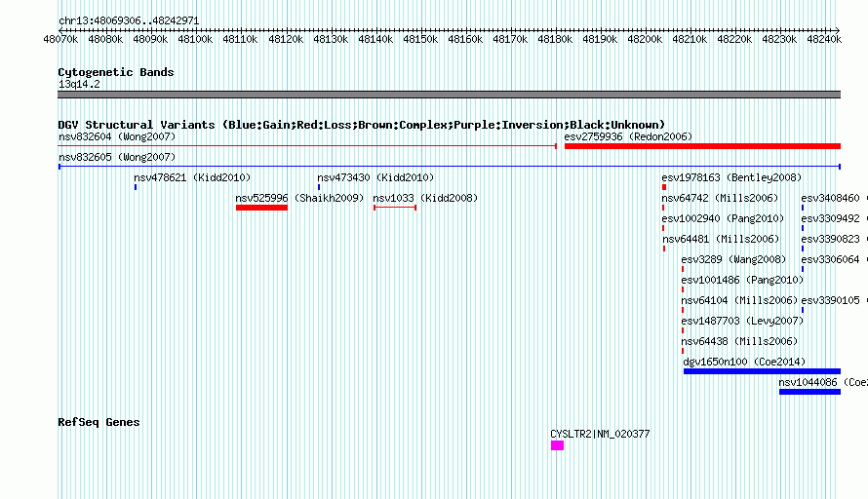Click the 48240k ruler tick label

pyautogui.click(x=824, y=39)
